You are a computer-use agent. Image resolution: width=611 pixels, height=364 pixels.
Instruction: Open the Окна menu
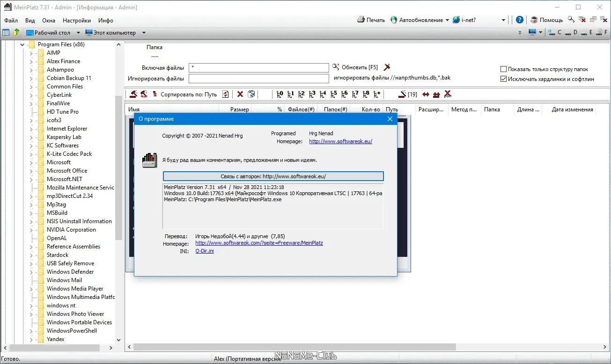click(49, 21)
